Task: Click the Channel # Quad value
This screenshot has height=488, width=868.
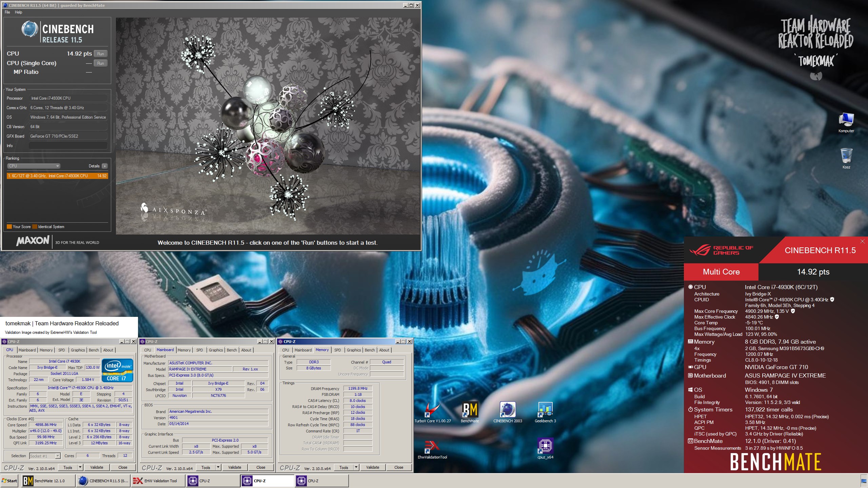Action: tap(387, 362)
